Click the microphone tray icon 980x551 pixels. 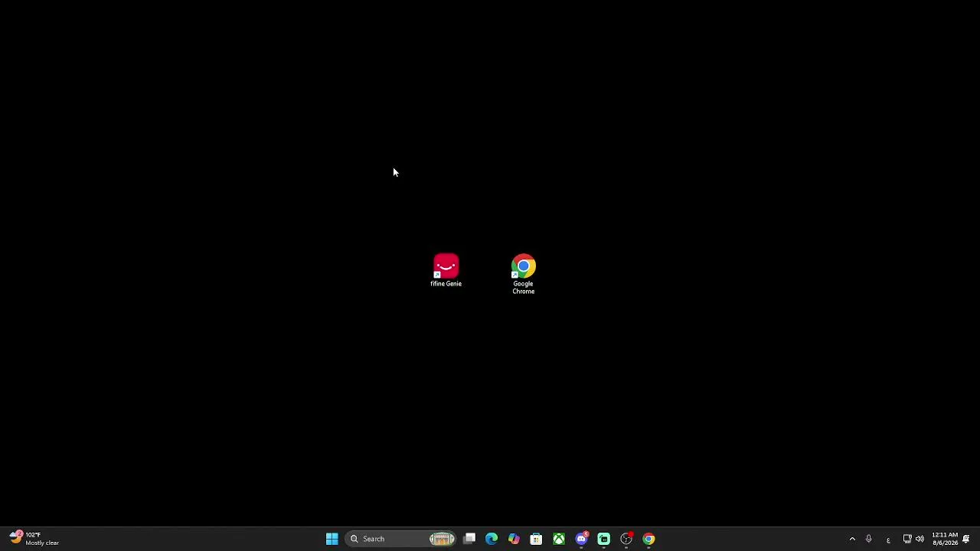click(868, 539)
